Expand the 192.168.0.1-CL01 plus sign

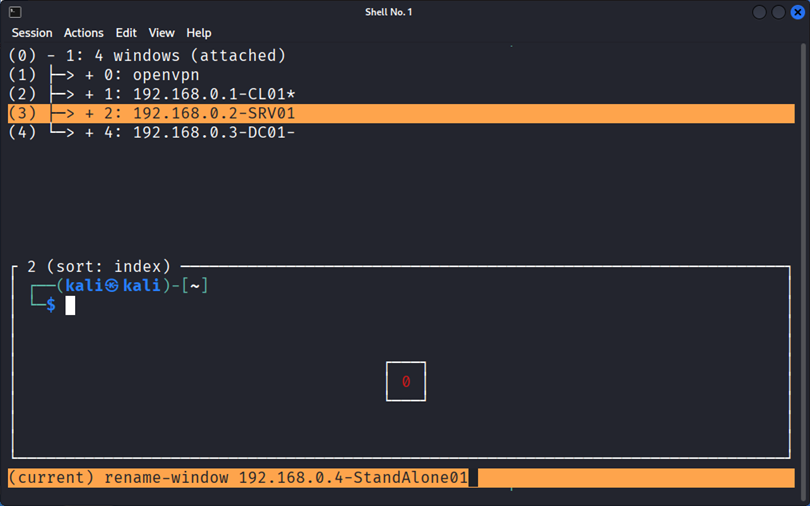89,94
